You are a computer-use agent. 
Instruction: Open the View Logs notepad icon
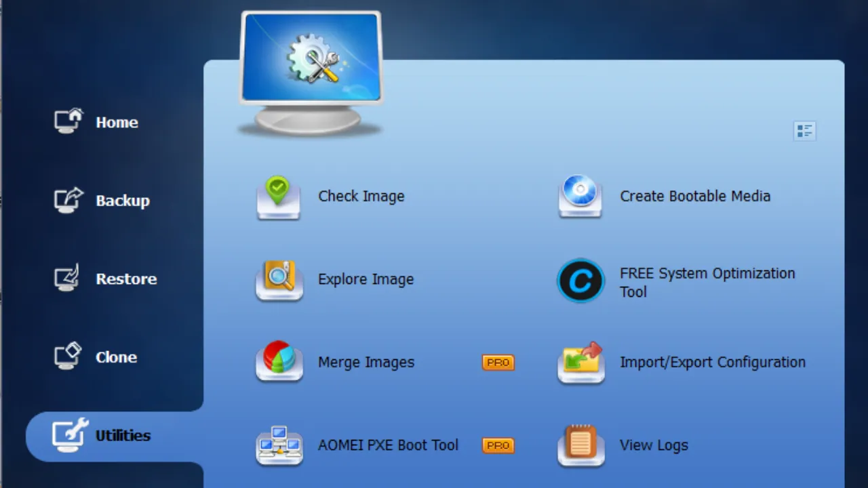(x=580, y=445)
